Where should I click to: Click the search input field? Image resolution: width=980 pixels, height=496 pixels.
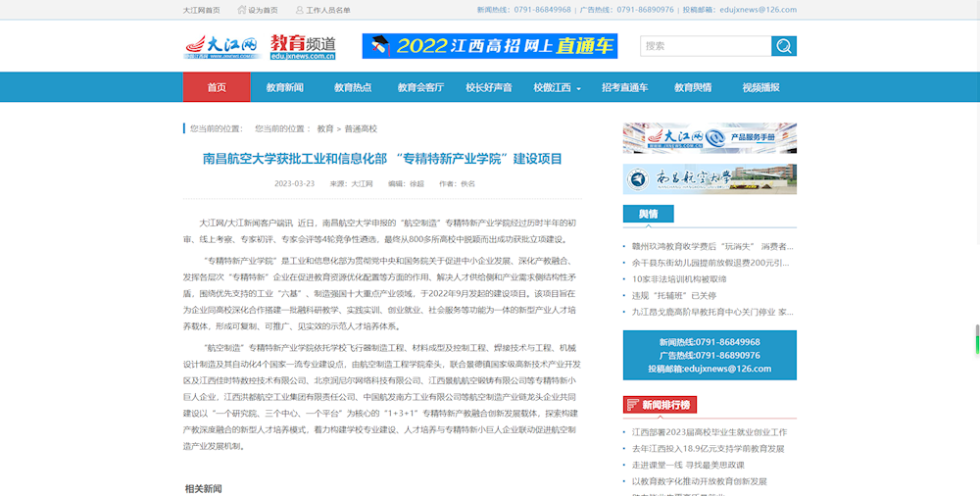(x=705, y=46)
